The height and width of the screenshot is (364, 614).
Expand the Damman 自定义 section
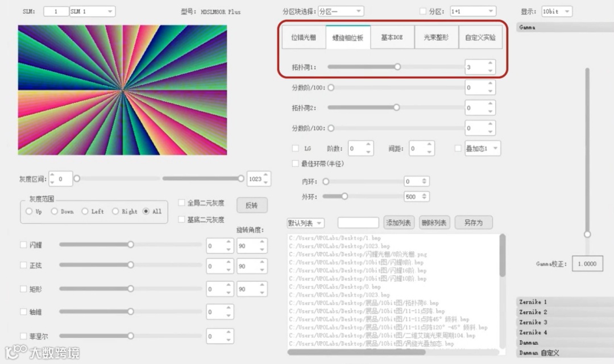coord(565,353)
